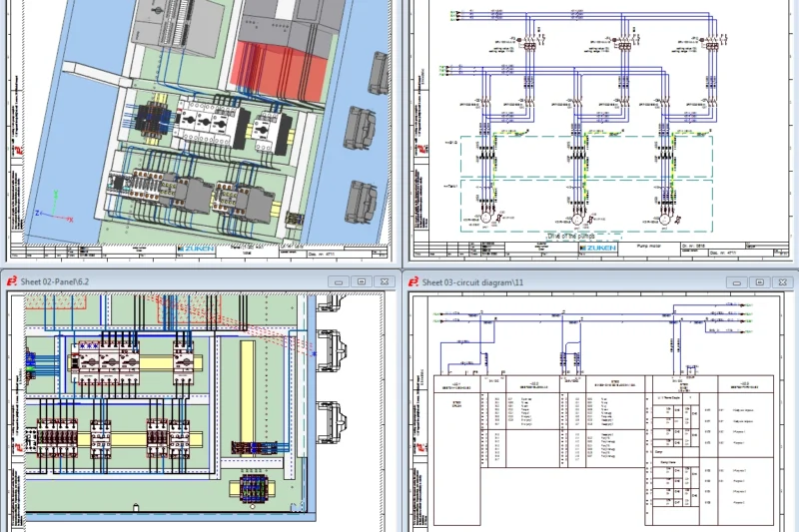
Task: Select the Sheet 02-Panel\6.2 title text
Action: click(55, 281)
